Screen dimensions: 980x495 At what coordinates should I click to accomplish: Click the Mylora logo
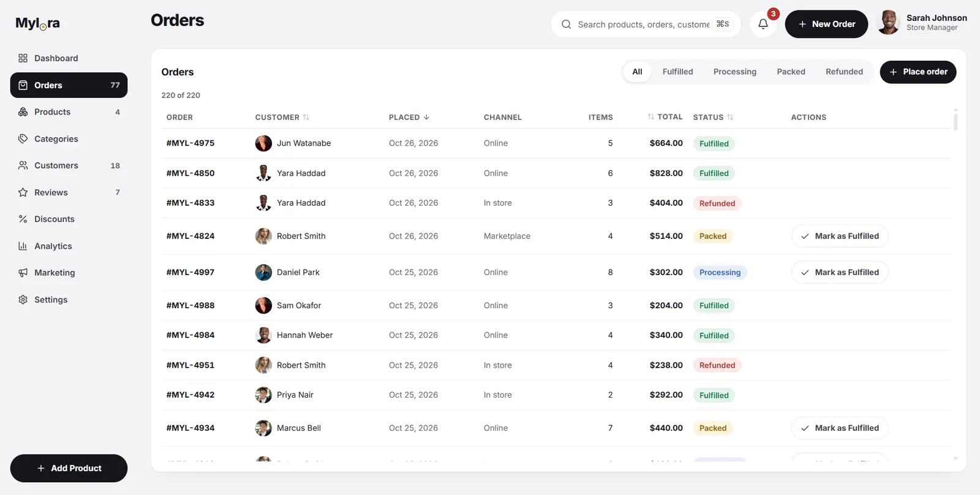click(x=37, y=23)
